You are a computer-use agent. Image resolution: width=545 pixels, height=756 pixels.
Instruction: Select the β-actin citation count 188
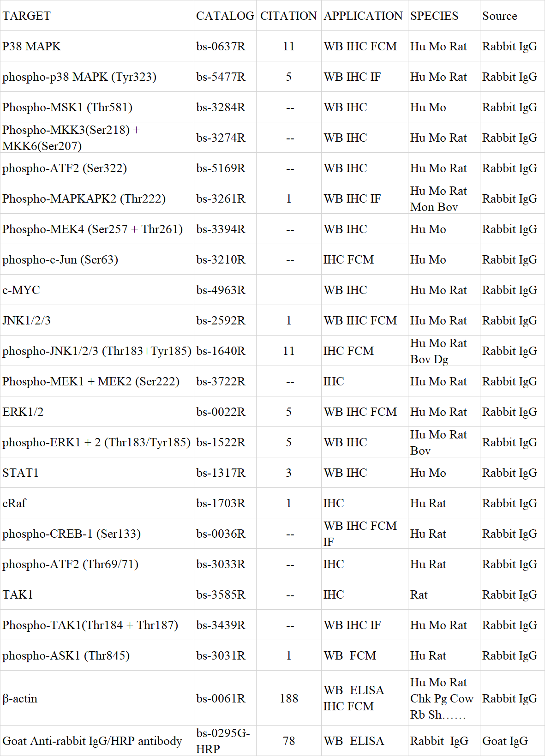coord(289,699)
